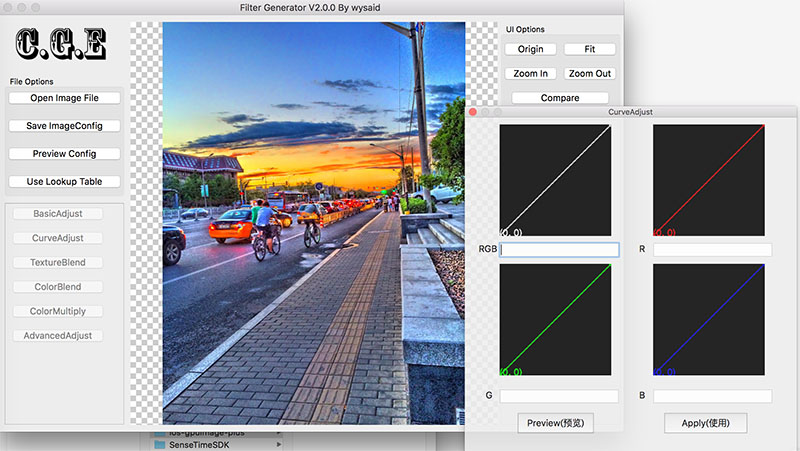800x451 pixels.
Task: Click inside the blue channel curve graph
Action: 709,319
